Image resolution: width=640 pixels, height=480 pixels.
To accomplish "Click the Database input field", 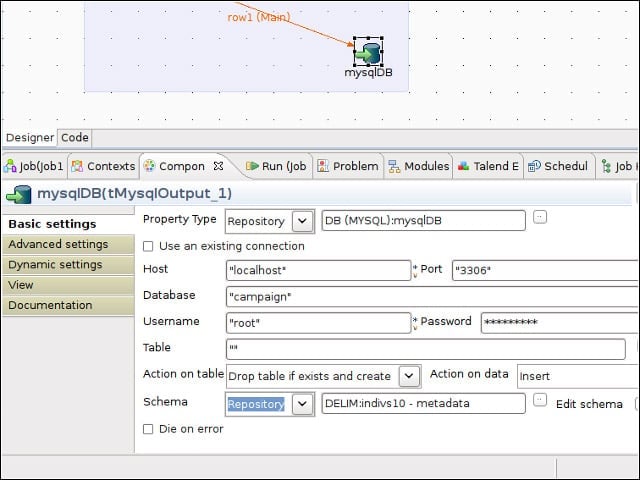I will (x=432, y=297).
